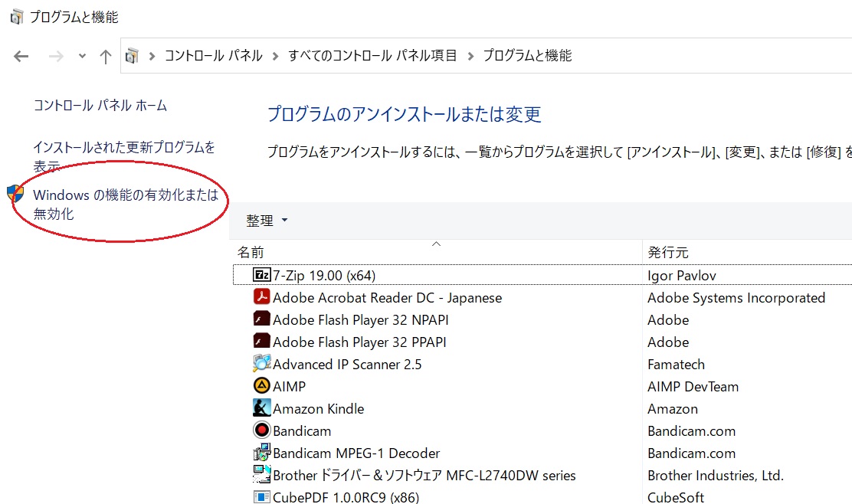This screenshot has height=504, width=852.
Task: Select Adobe Flash Player 32 NPAPI
Action: [361, 320]
